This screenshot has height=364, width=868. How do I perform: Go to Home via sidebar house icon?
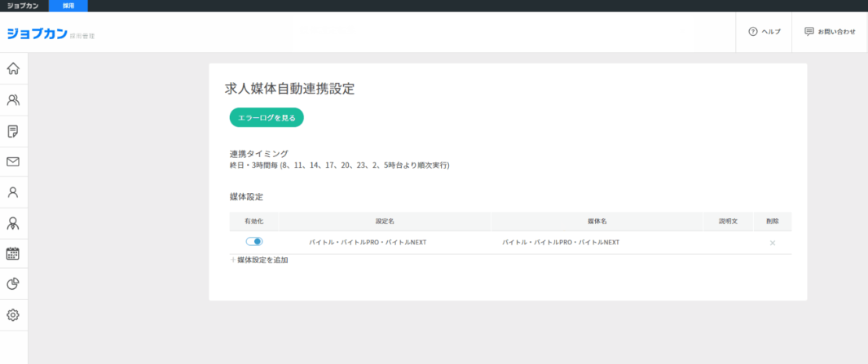[x=13, y=68]
